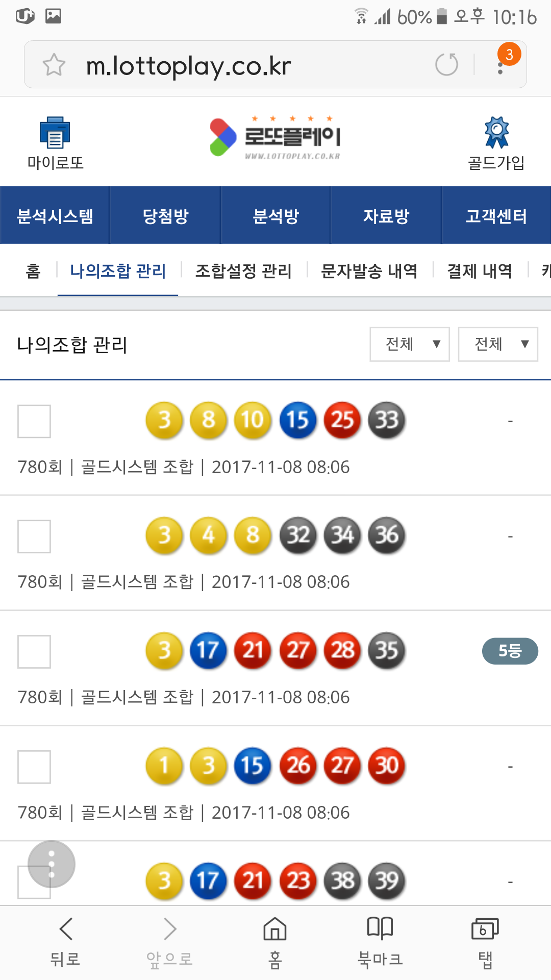551x980 pixels.
Task: Open the second 전체 dropdown on the right
Action: (x=498, y=344)
